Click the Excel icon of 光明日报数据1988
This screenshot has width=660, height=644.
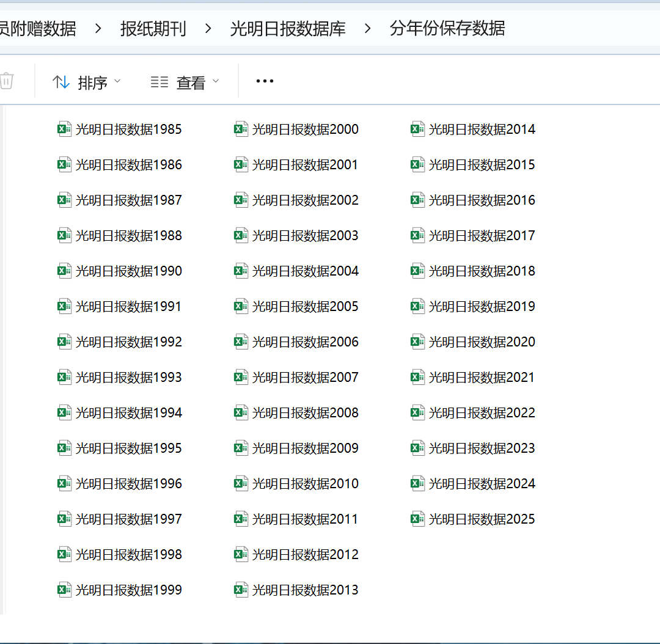[x=64, y=235]
